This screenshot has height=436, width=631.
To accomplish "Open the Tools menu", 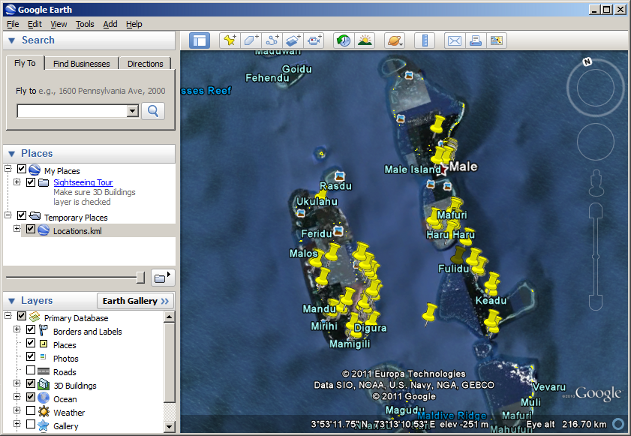I will click(85, 24).
